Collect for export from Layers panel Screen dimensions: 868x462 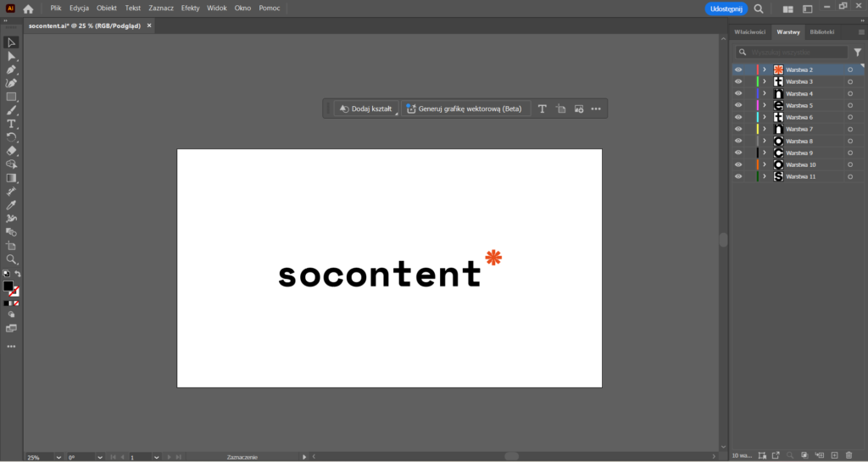[776, 455]
